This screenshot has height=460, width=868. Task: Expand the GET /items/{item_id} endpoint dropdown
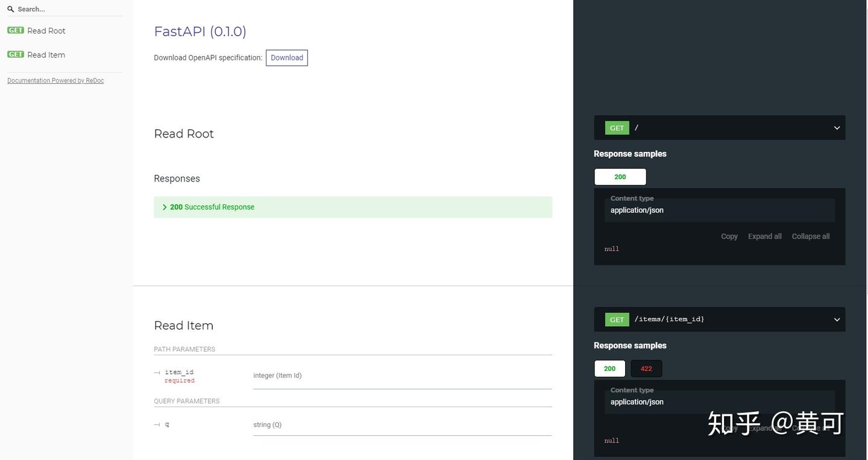pyautogui.click(x=719, y=320)
